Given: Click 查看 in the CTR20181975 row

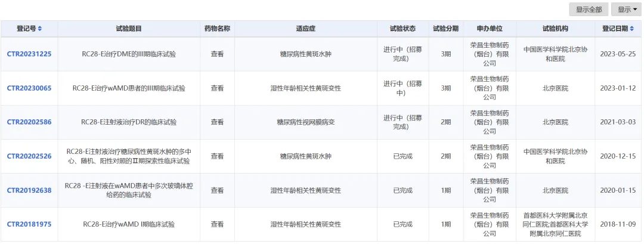Looking at the screenshot, I should coord(217,224).
